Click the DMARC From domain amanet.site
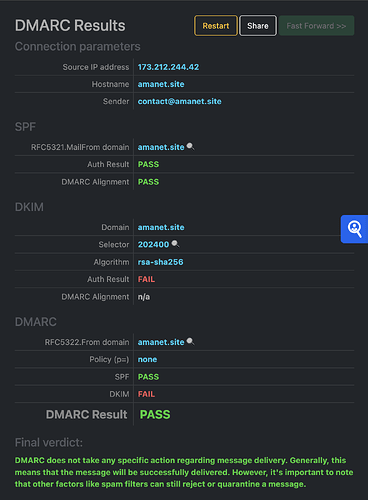Screen dimensions: 368x500 (161, 342)
